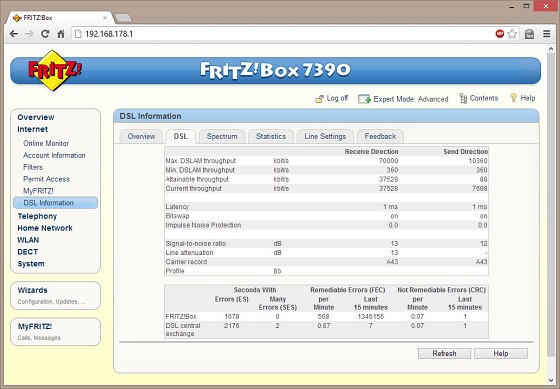Open Overview in the sidebar
Image resolution: width=560 pixels, height=389 pixels.
click(x=36, y=117)
